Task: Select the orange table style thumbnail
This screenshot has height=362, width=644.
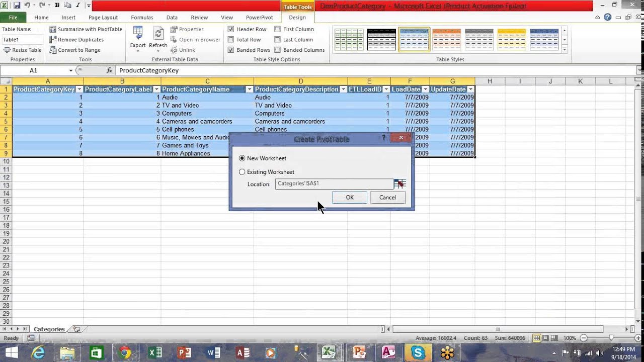Action: 446,39
